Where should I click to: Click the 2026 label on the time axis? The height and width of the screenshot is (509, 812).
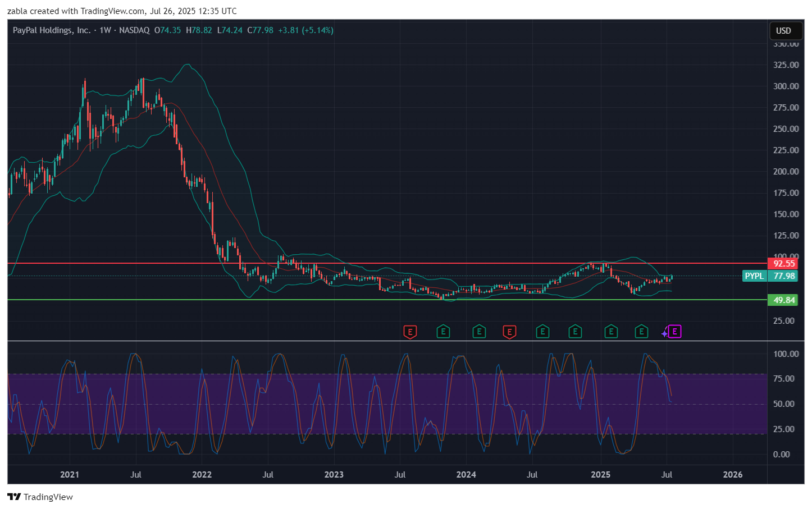pyautogui.click(x=733, y=474)
